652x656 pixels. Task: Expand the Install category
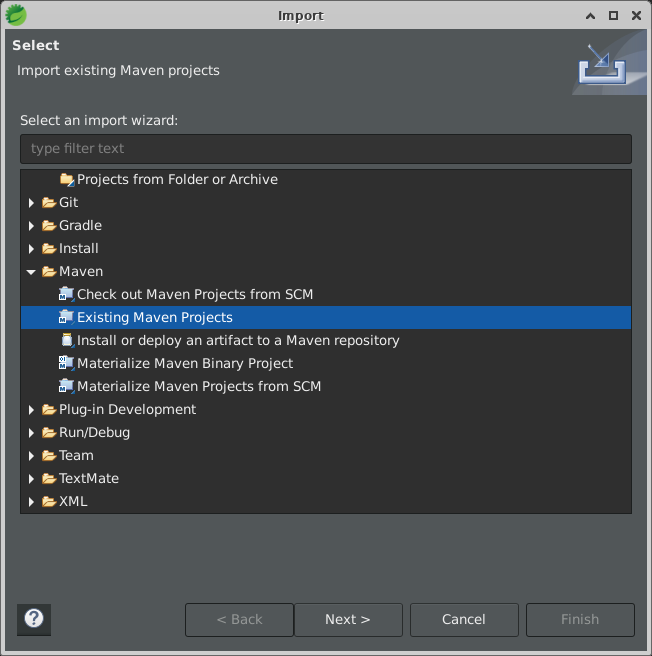[31, 249]
